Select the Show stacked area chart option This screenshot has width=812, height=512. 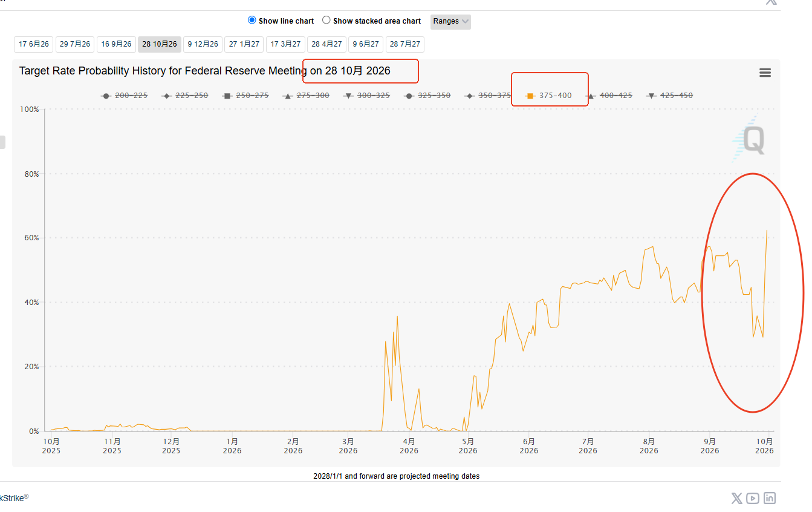click(326, 20)
